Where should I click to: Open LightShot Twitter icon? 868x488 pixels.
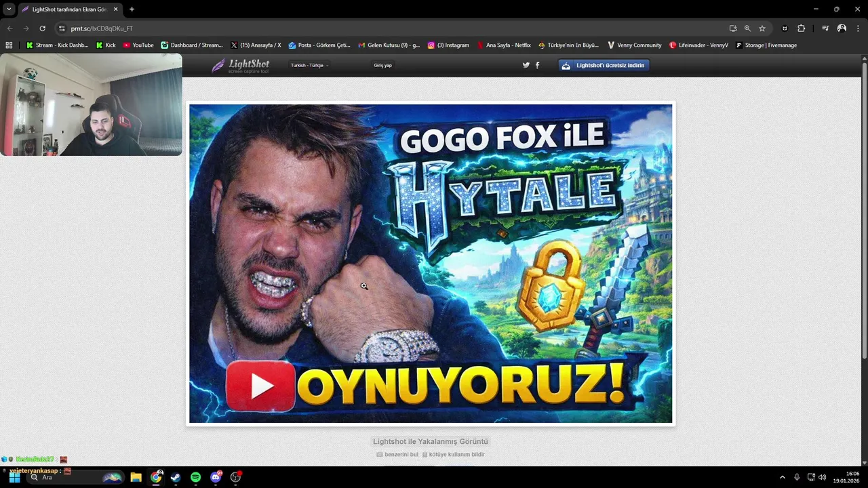(x=526, y=65)
